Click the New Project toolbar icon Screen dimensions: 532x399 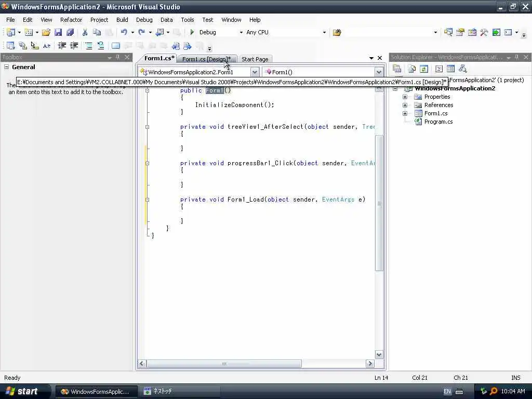click(11, 32)
